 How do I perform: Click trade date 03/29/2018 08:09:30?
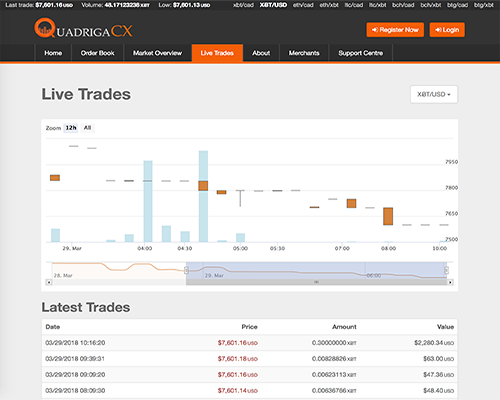pos(75,390)
